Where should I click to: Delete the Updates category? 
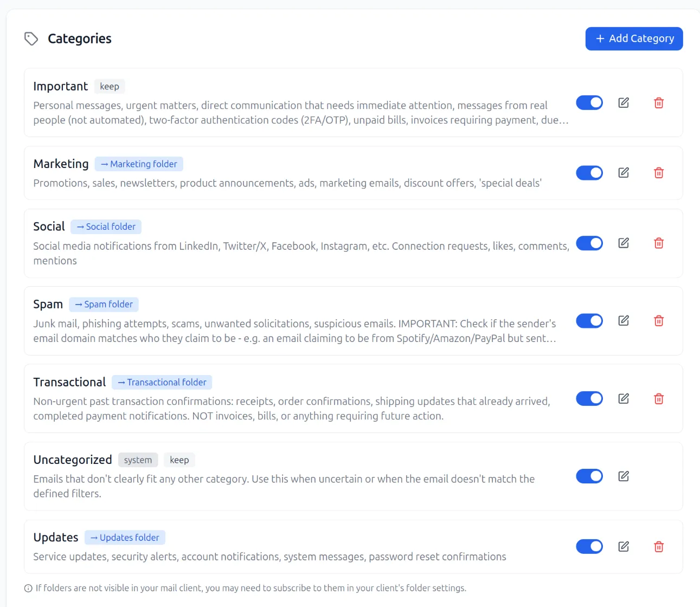tap(659, 547)
